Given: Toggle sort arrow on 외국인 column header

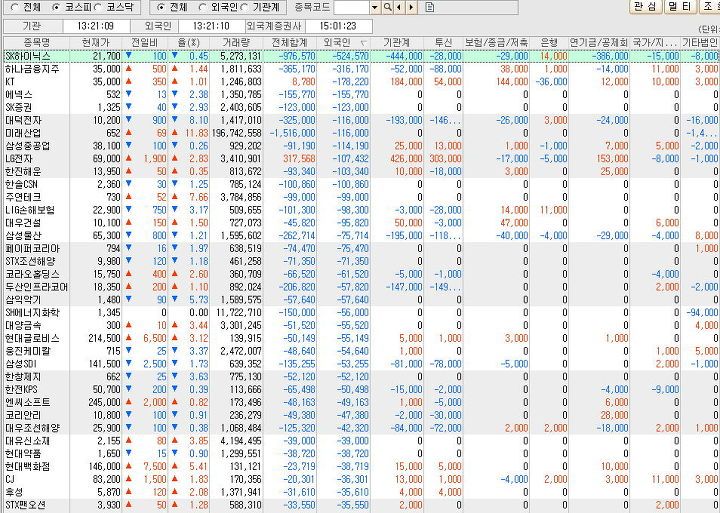Looking at the screenshot, I should tap(364, 43).
